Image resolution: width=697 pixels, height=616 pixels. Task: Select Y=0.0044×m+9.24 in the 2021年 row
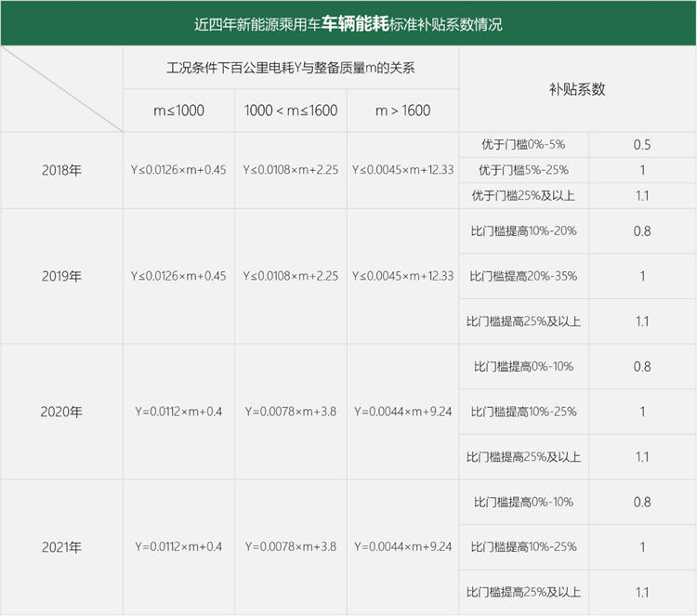402,547
